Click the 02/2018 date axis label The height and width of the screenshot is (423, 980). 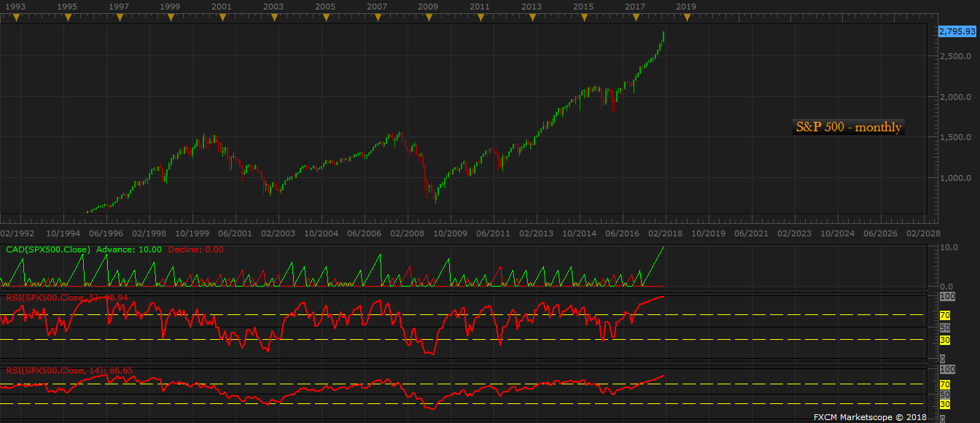click(665, 234)
